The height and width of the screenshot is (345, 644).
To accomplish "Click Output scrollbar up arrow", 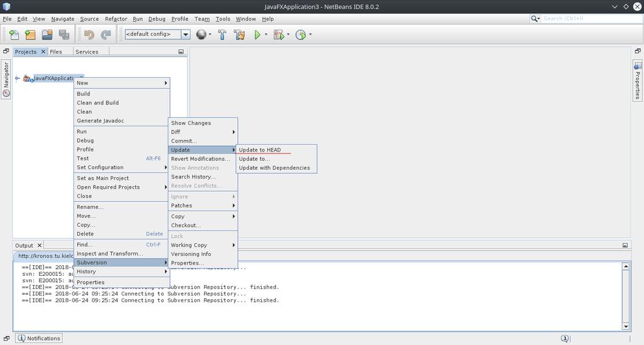I will 626,266.
